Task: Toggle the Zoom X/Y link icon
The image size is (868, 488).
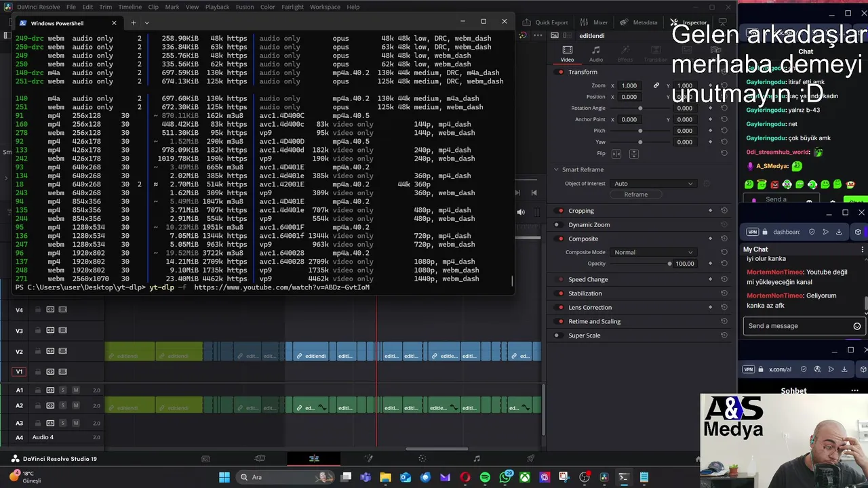Action: tap(656, 85)
